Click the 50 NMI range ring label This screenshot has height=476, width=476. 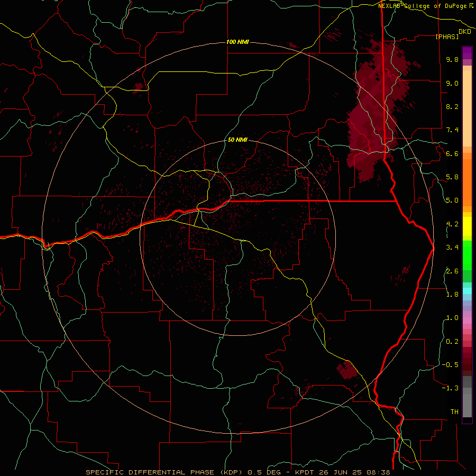tap(237, 140)
